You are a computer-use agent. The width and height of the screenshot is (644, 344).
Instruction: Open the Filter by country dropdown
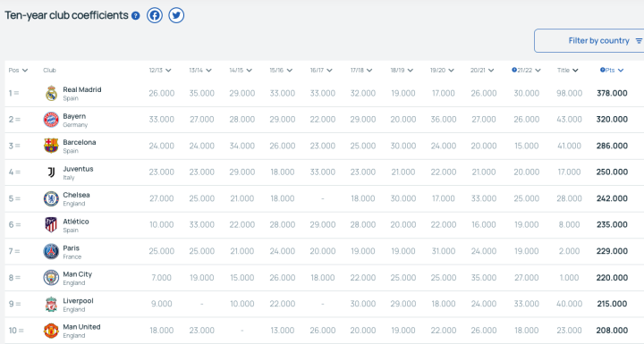(x=589, y=40)
